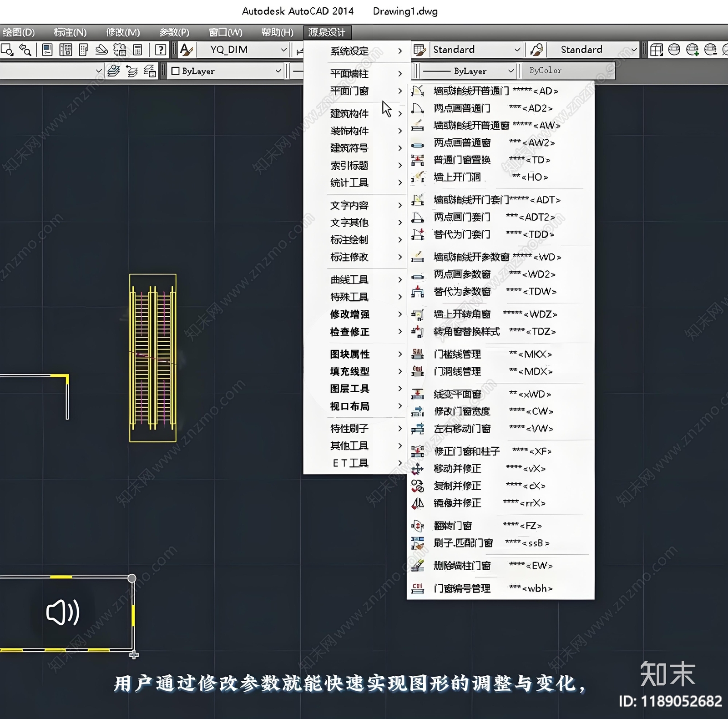Expand the 平面墙柱 submenu
The image size is (728, 719).
(x=355, y=73)
